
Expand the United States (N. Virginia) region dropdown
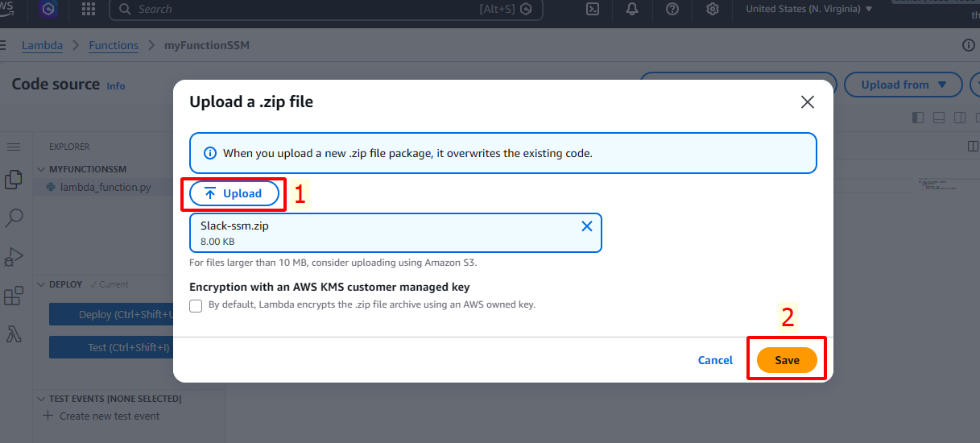coord(808,9)
